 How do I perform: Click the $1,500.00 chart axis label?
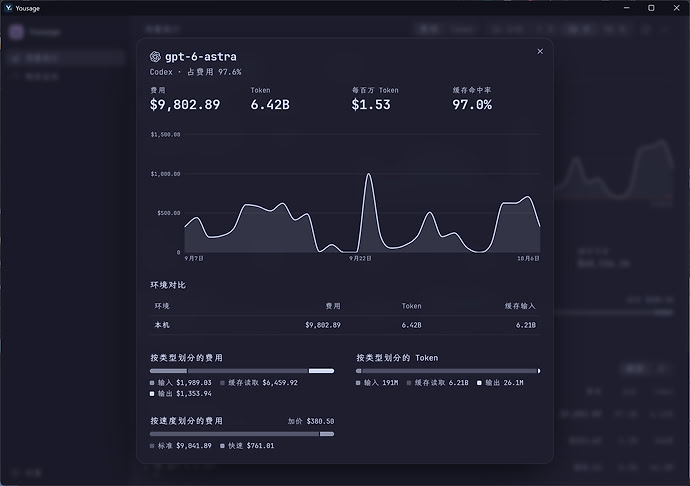pyautogui.click(x=165, y=134)
